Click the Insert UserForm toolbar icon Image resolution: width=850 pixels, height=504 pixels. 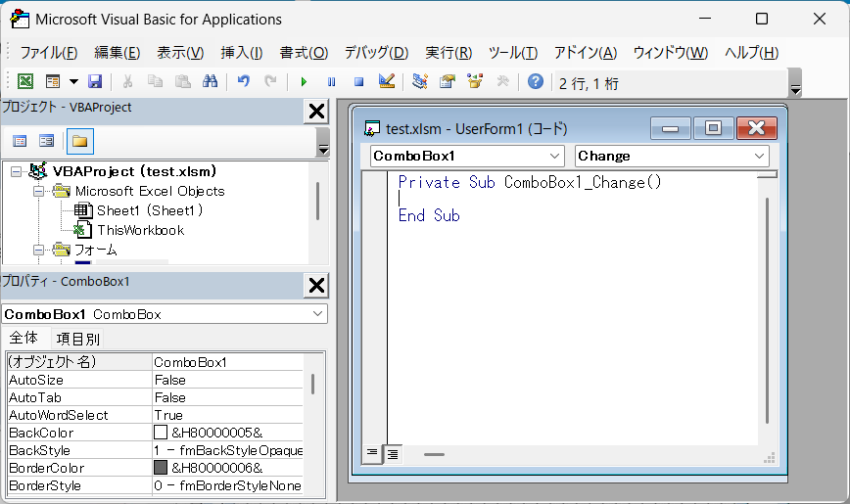coord(53,82)
